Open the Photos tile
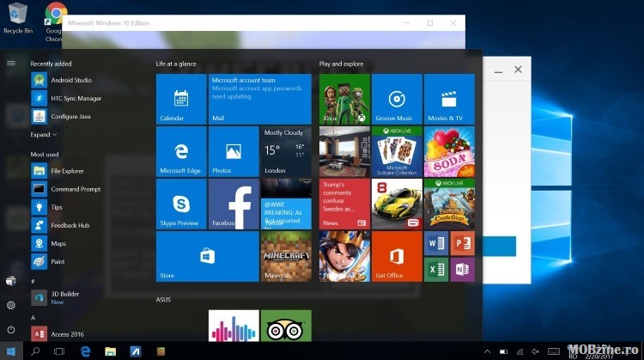 [x=234, y=151]
